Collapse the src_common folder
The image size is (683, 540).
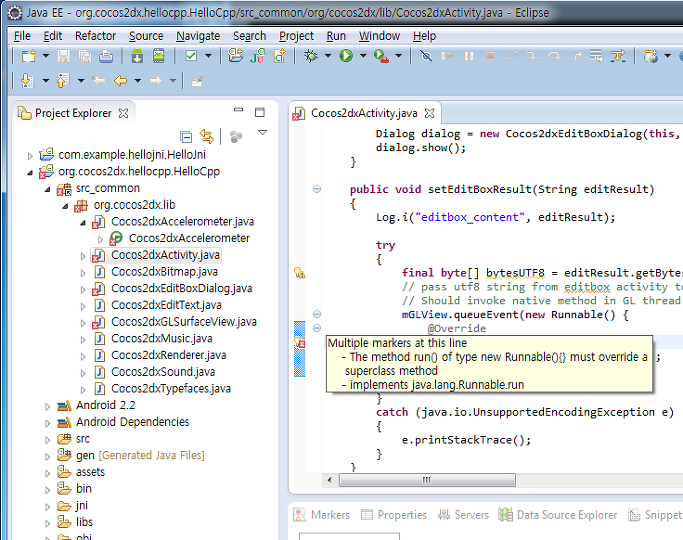point(47,189)
